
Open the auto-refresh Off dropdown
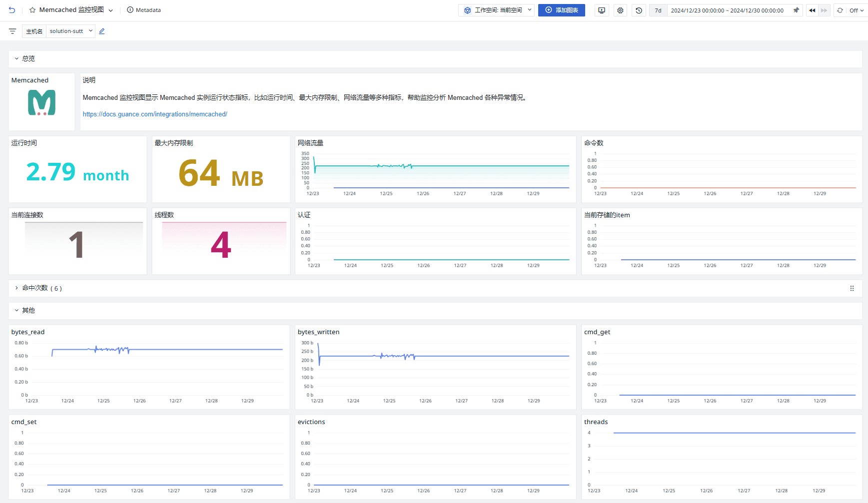tap(857, 10)
